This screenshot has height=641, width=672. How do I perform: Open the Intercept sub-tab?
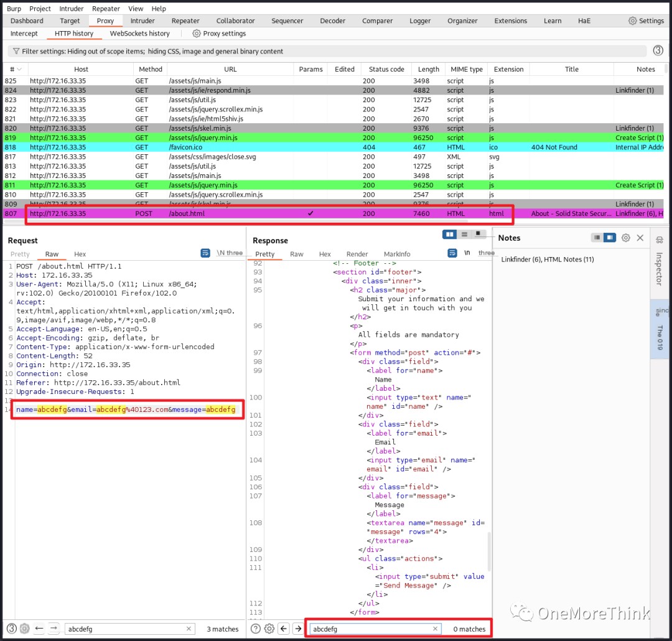click(x=24, y=34)
